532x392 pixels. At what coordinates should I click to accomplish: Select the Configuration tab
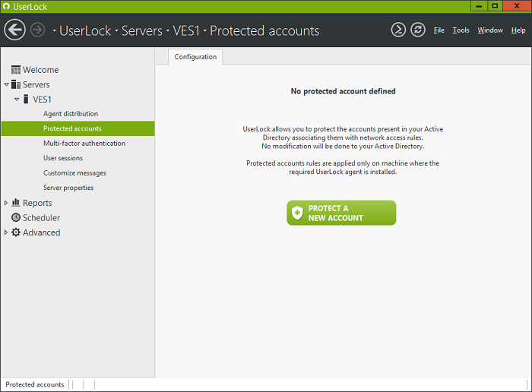coord(195,57)
